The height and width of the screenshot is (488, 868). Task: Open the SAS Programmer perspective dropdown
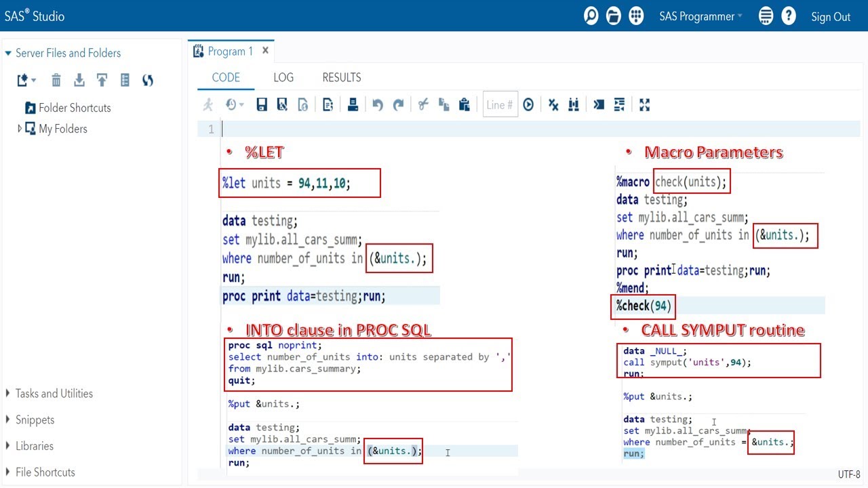(x=701, y=16)
